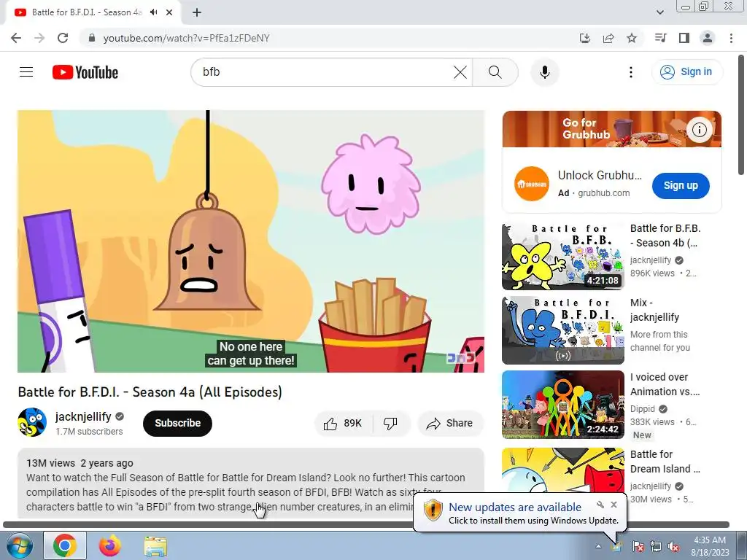Select the youtube.com address bar URL
The image size is (747, 560).
(x=186, y=38)
